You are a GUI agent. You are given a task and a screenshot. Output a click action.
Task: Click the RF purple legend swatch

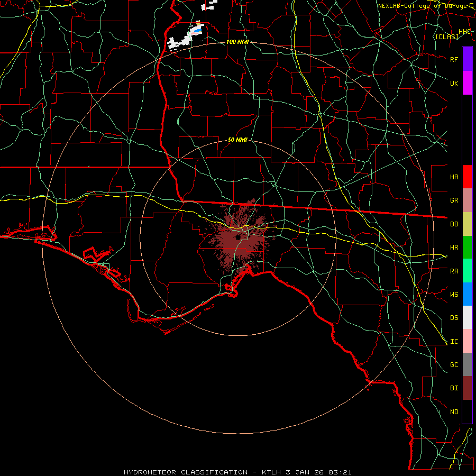pyautogui.click(x=467, y=59)
